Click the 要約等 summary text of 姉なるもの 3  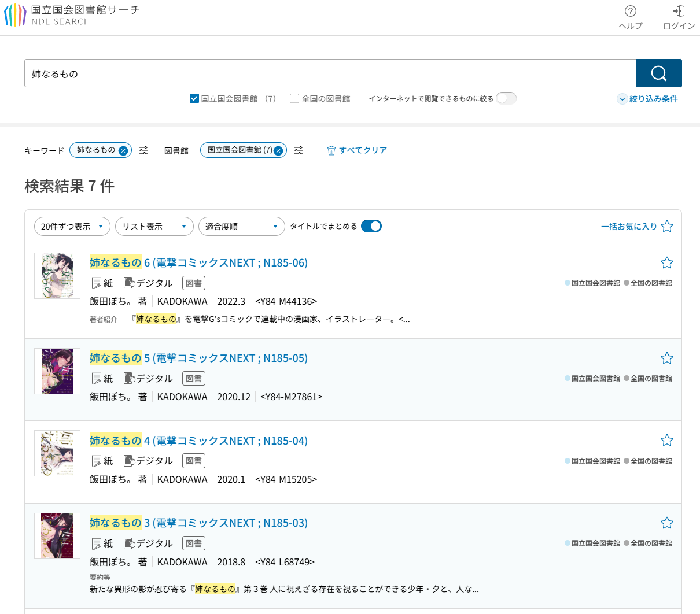284,589
